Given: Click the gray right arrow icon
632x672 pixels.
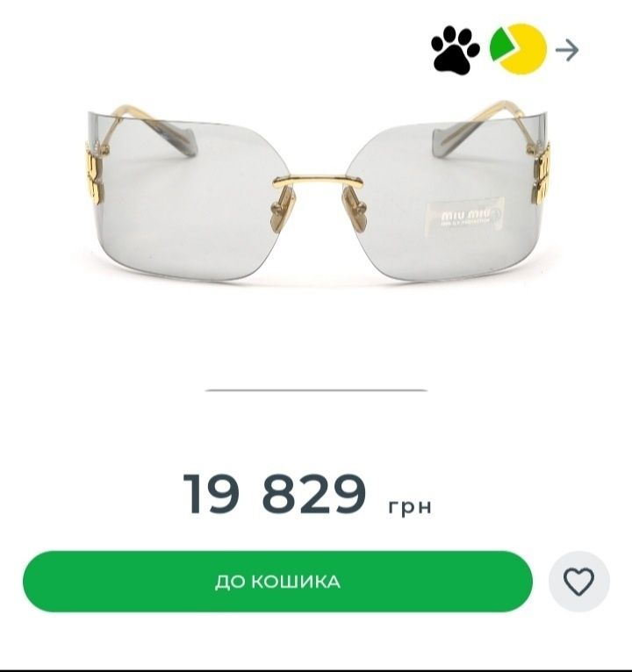Looking at the screenshot, I should coord(567,50).
